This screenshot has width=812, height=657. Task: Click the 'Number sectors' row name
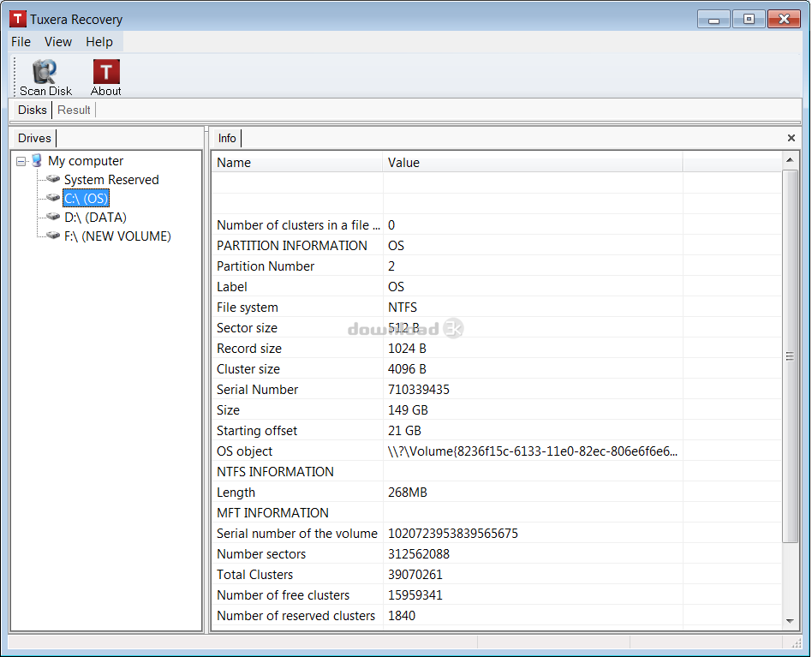[261, 554]
